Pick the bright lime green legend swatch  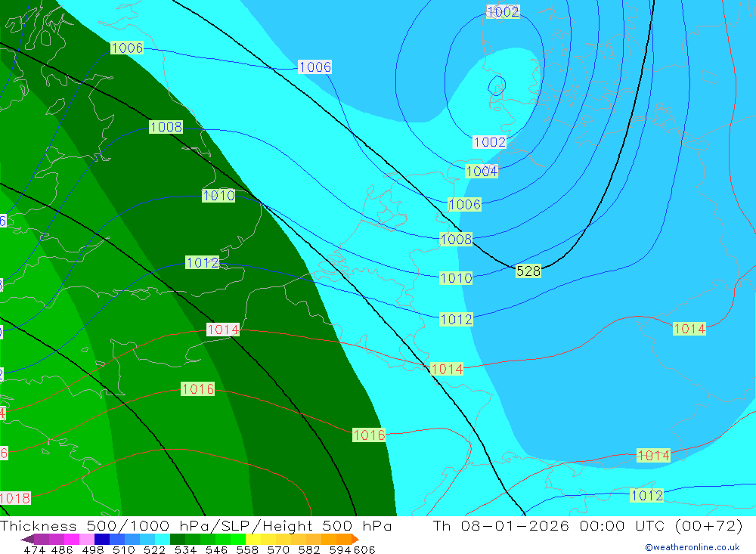pos(238,539)
